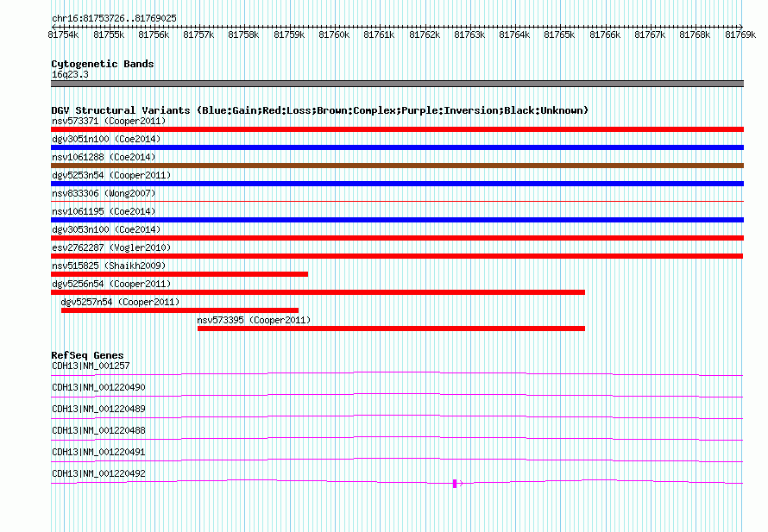Click the 81761k ruler position
The height and width of the screenshot is (532, 768).
(x=379, y=34)
